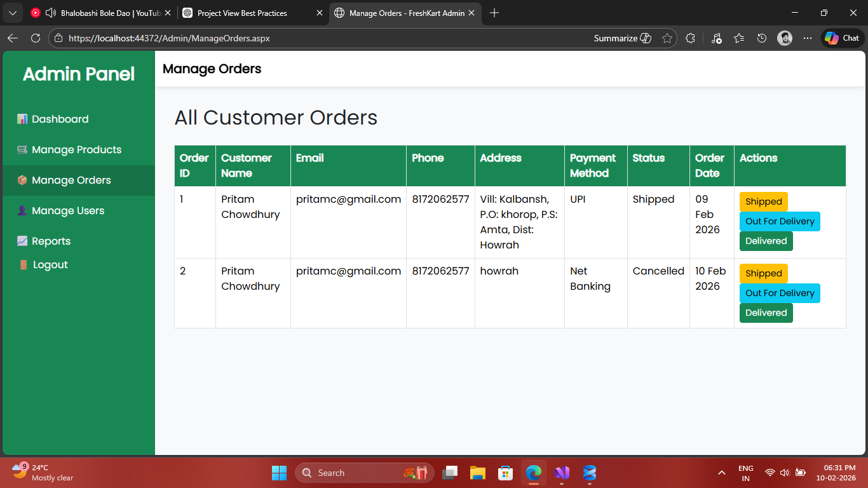This screenshot has height=488, width=868.
Task: Click Shipped button for order 1
Action: point(763,201)
